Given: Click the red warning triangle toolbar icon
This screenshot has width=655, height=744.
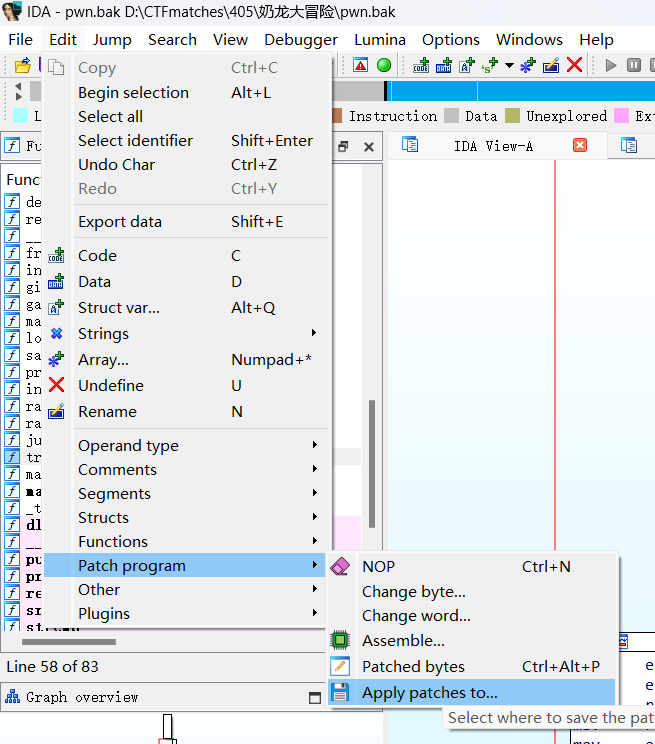Looking at the screenshot, I should click(360, 65).
